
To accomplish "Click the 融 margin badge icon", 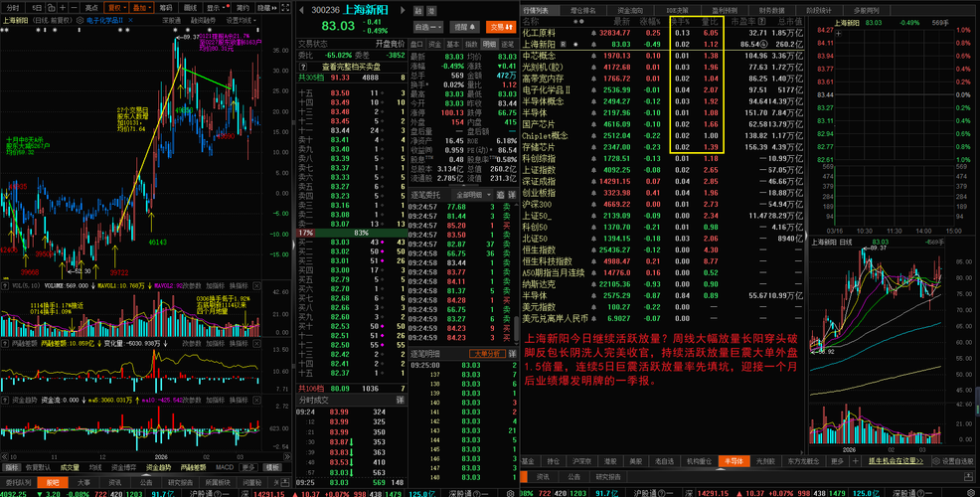I will (x=418, y=11).
